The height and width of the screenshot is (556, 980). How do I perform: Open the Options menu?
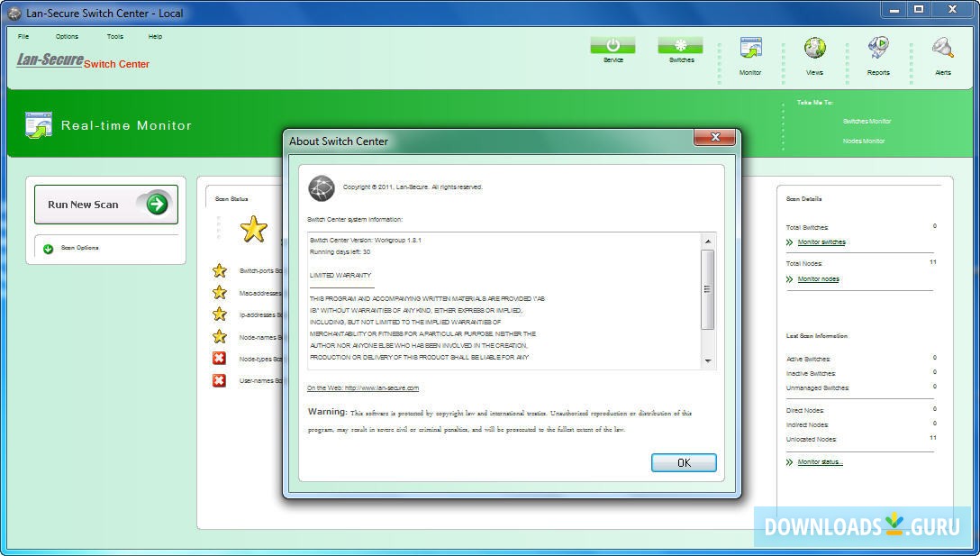pos(67,36)
